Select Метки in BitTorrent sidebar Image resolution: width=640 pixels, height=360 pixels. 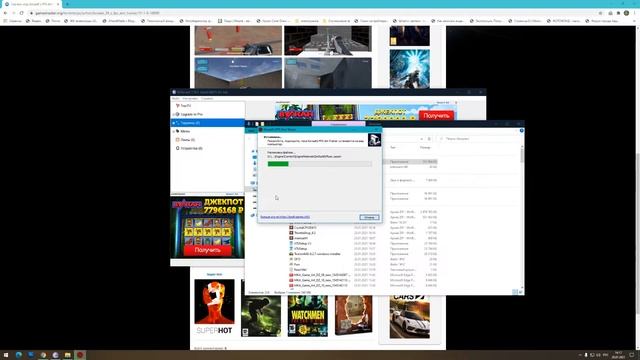point(185,131)
